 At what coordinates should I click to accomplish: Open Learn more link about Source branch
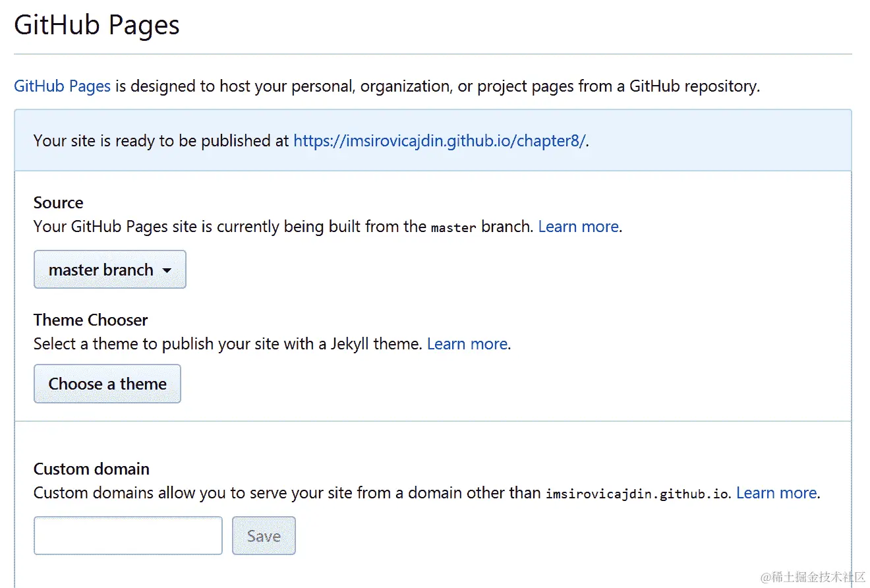tap(578, 227)
